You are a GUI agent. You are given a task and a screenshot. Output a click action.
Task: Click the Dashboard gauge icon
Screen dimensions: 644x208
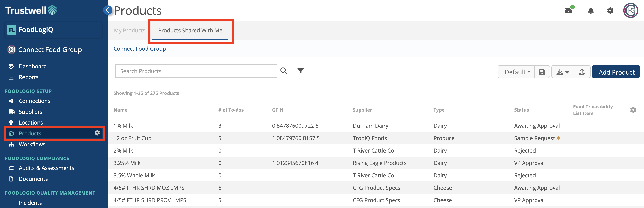click(x=11, y=66)
